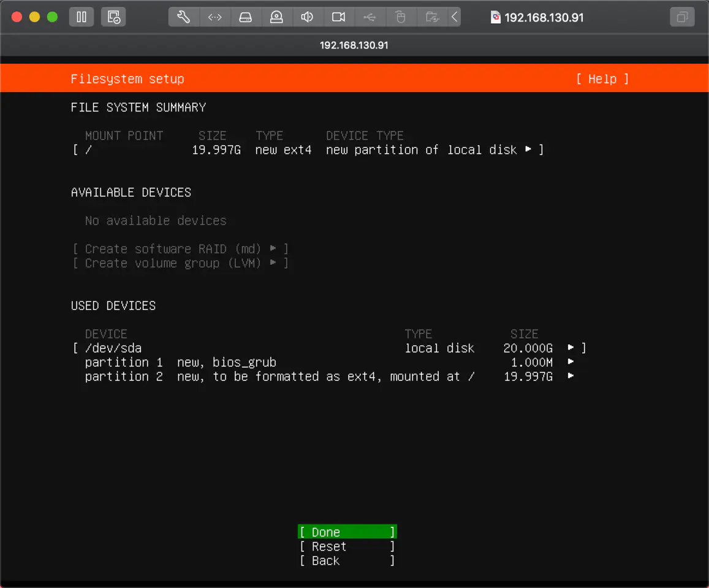
Task: Click the window tiling icon at top right
Action: point(682,17)
